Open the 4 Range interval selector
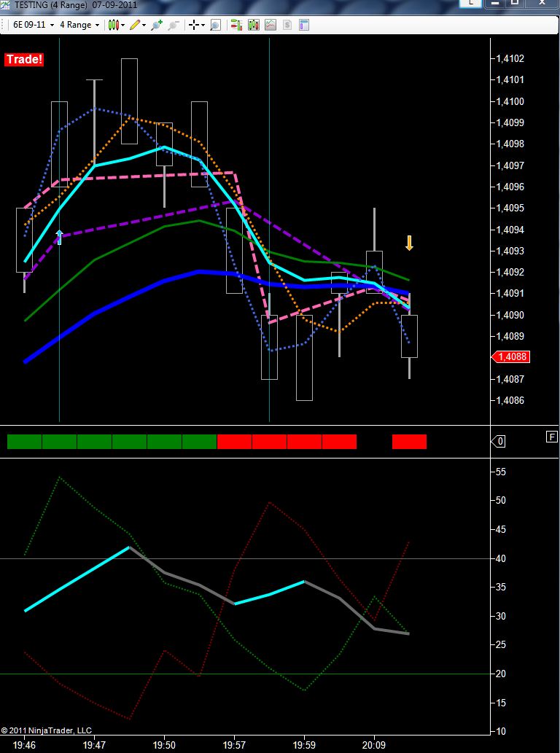The height and width of the screenshot is (753, 560). (x=79, y=25)
